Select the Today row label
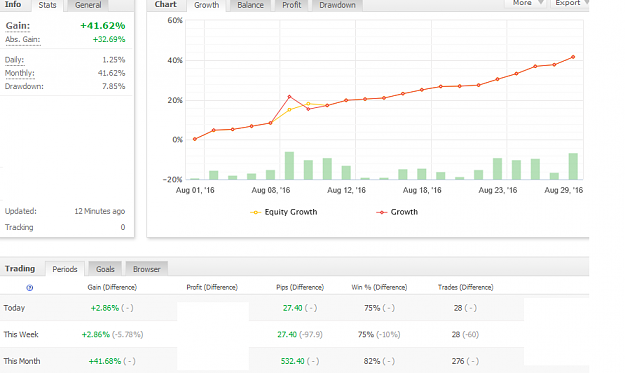 14,308
